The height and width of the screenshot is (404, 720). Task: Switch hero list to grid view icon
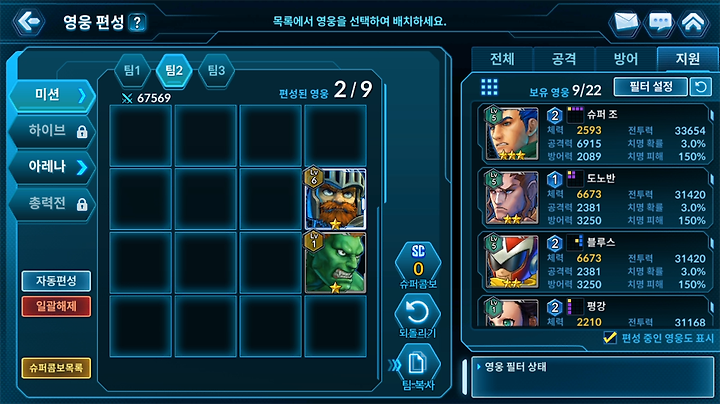point(489,87)
